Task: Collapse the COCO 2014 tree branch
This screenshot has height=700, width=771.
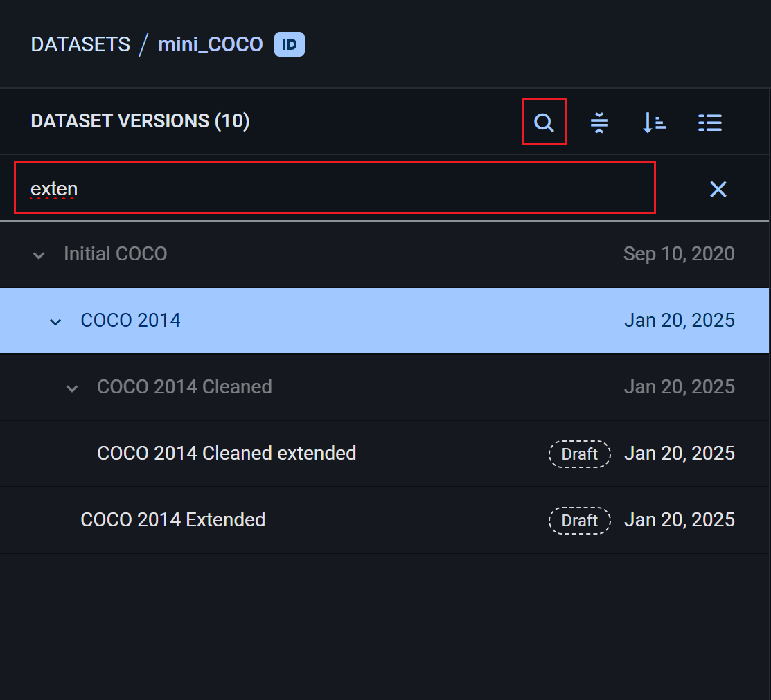Action: (x=55, y=321)
